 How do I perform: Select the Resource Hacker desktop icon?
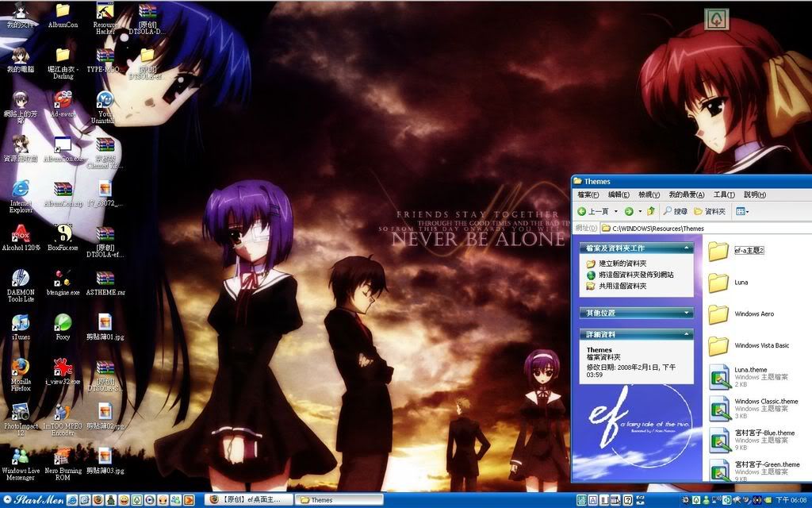click(x=105, y=19)
